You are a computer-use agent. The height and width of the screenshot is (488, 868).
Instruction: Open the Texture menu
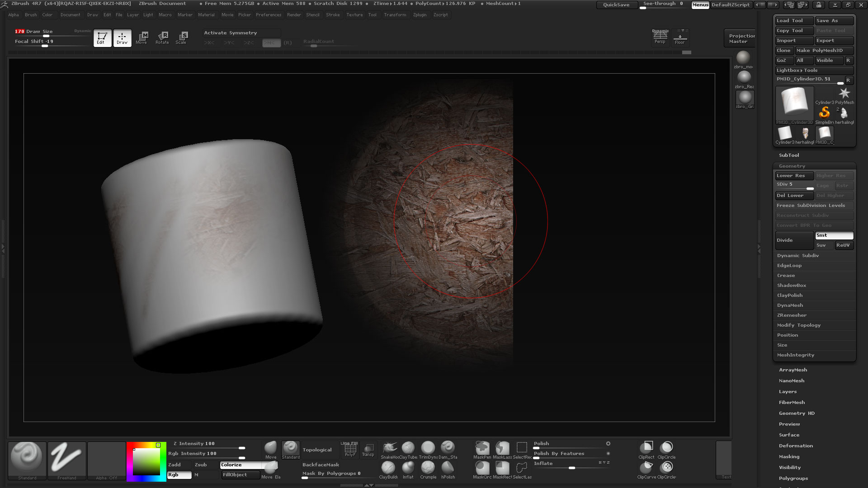(x=354, y=15)
